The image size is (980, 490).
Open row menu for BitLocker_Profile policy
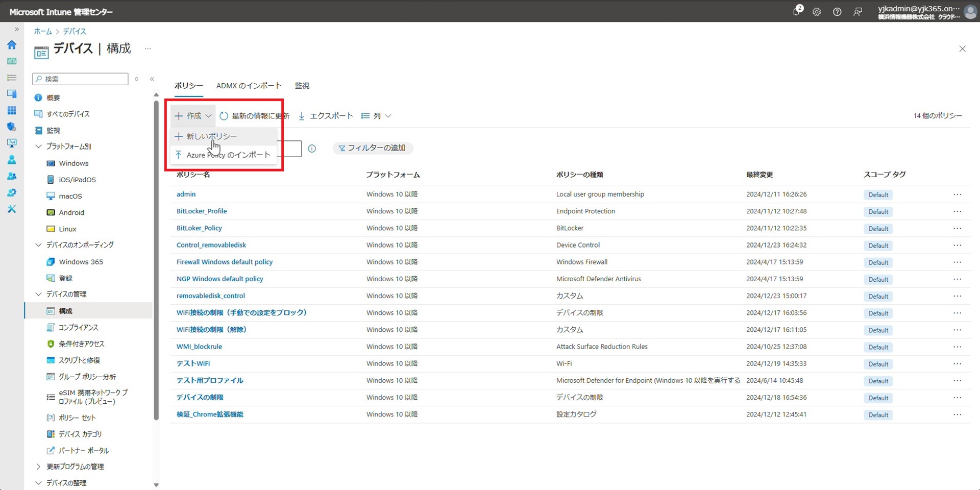957,211
